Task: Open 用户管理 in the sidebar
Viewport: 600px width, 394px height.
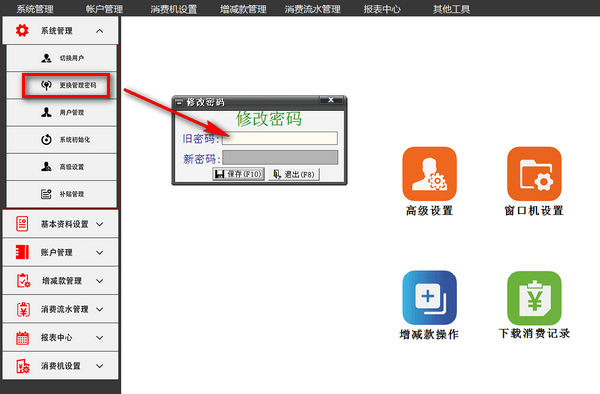Action: [x=61, y=112]
